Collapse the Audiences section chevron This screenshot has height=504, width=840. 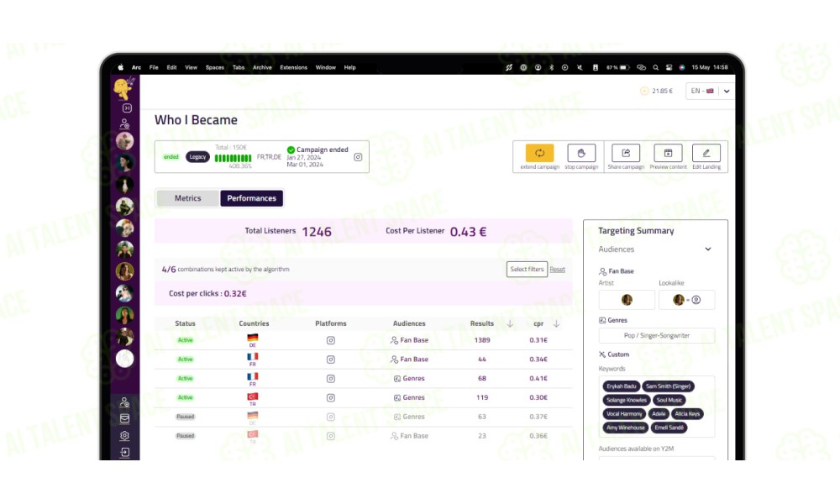click(x=707, y=249)
